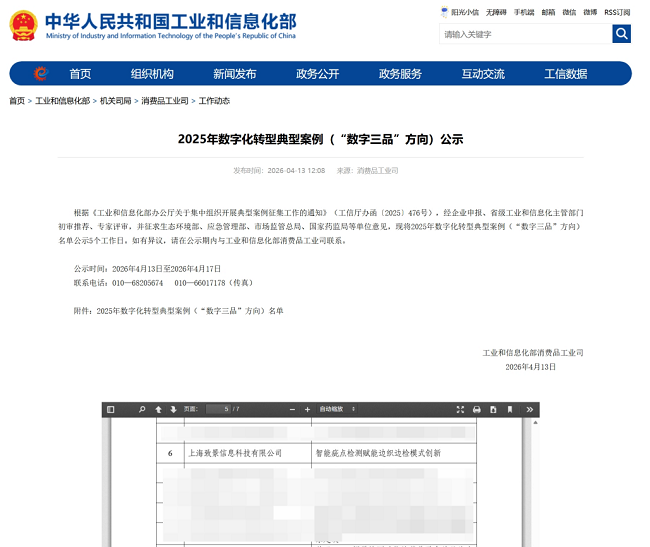
Task: Open the 邮箱 mail link
Action: [548, 12]
